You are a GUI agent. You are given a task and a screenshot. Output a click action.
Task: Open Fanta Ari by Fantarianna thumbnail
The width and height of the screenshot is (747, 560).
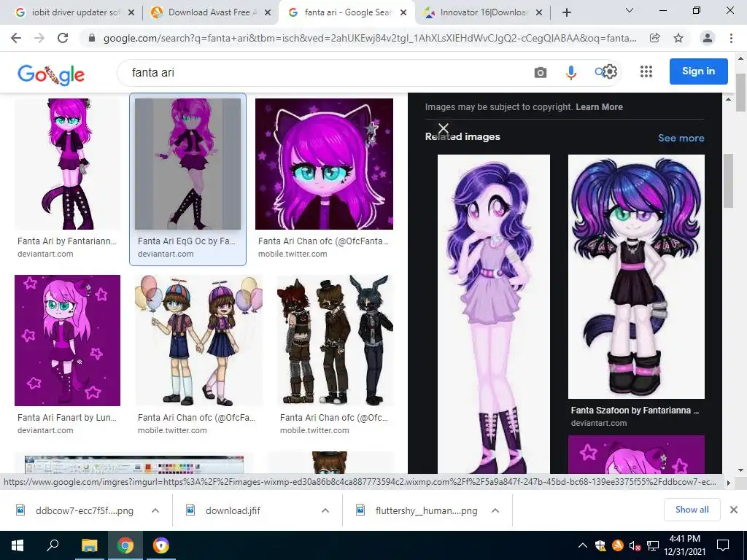tap(67, 164)
